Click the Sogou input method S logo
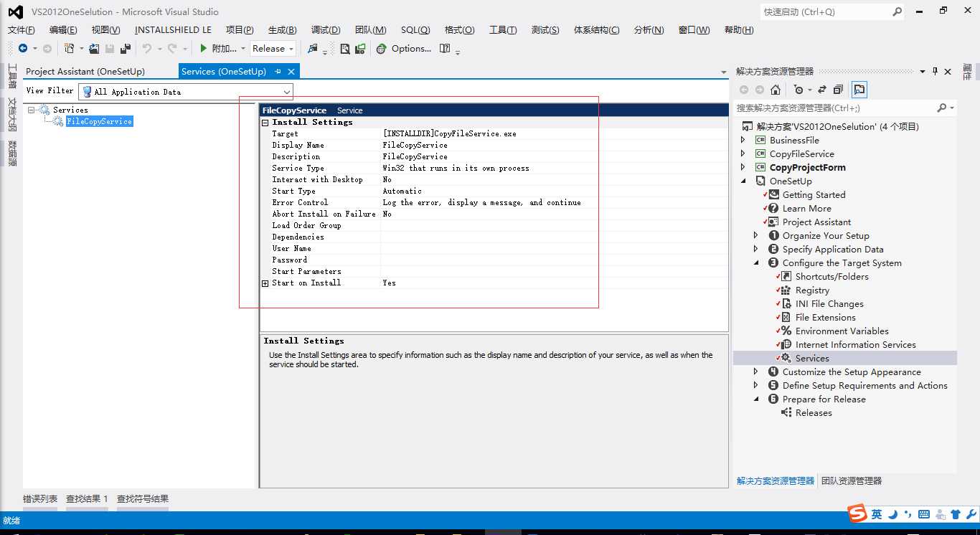The width and height of the screenshot is (980, 535). pos(857,513)
